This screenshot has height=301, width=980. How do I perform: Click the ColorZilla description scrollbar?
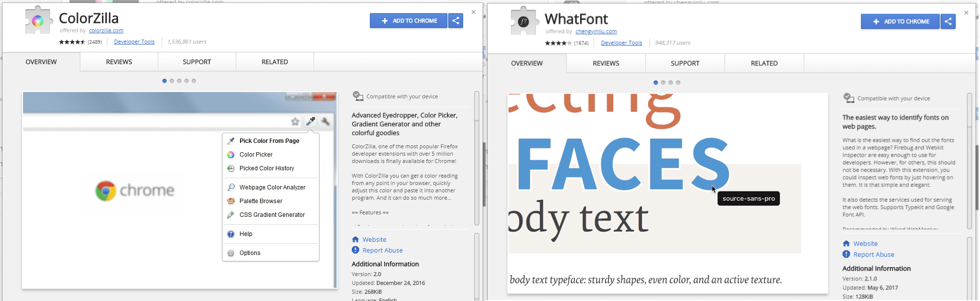point(477,157)
